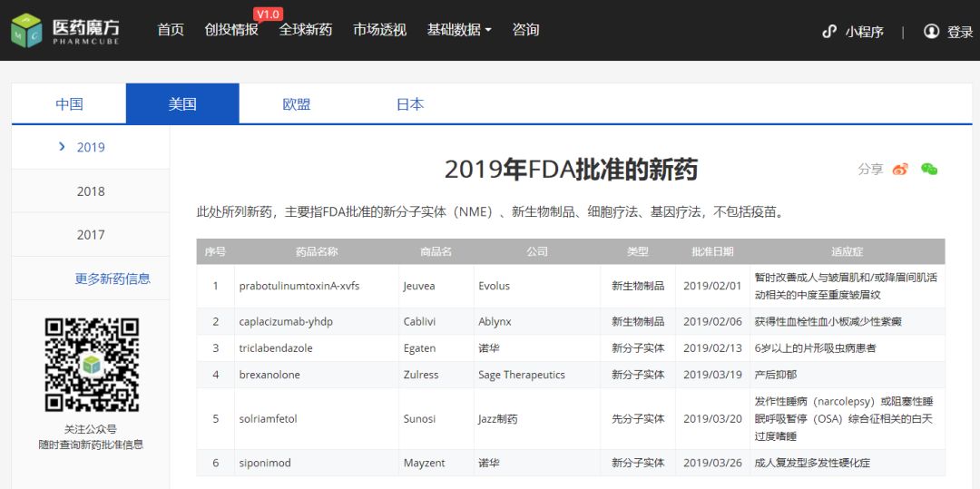980x489 pixels.
Task: Click approval date 2019/03/20
Action: tap(712, 418)
